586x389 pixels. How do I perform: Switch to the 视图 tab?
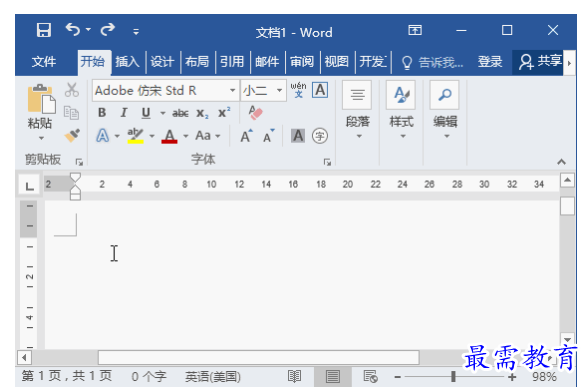tap(336, 62)
